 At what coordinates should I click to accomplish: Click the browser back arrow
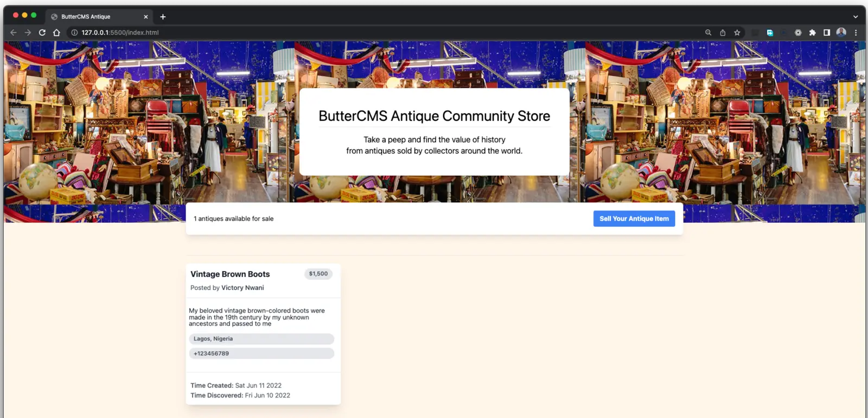point(14,33)
